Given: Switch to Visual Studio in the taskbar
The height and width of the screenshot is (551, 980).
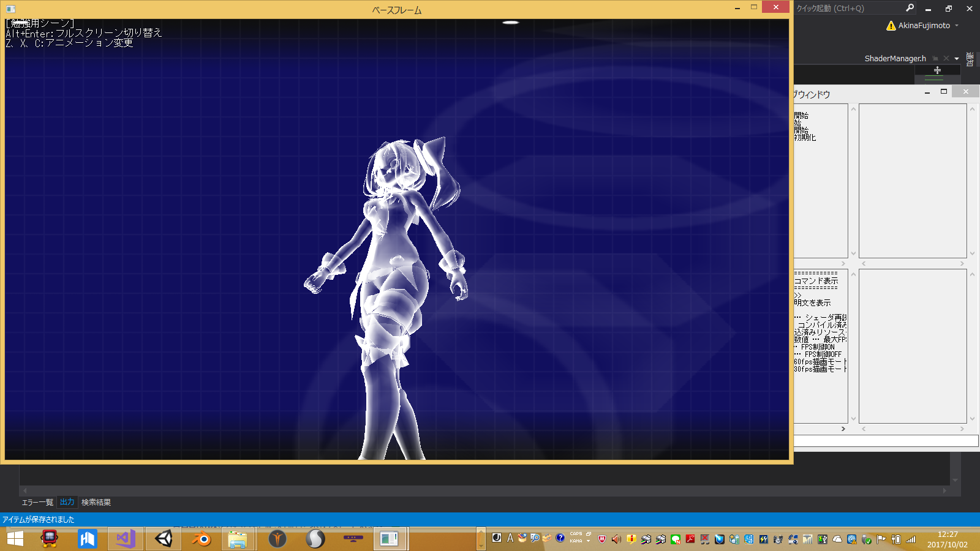Looking at the screenshot, I should 126,539.
